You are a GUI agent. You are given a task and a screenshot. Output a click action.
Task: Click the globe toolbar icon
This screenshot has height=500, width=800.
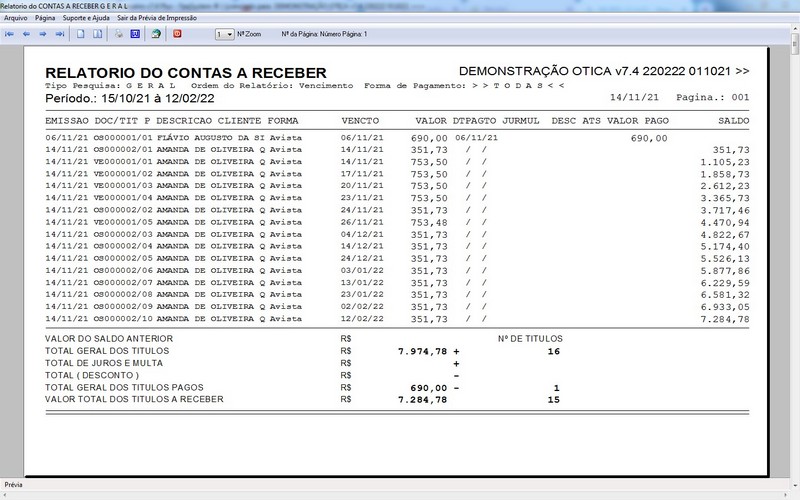point(156,34)
